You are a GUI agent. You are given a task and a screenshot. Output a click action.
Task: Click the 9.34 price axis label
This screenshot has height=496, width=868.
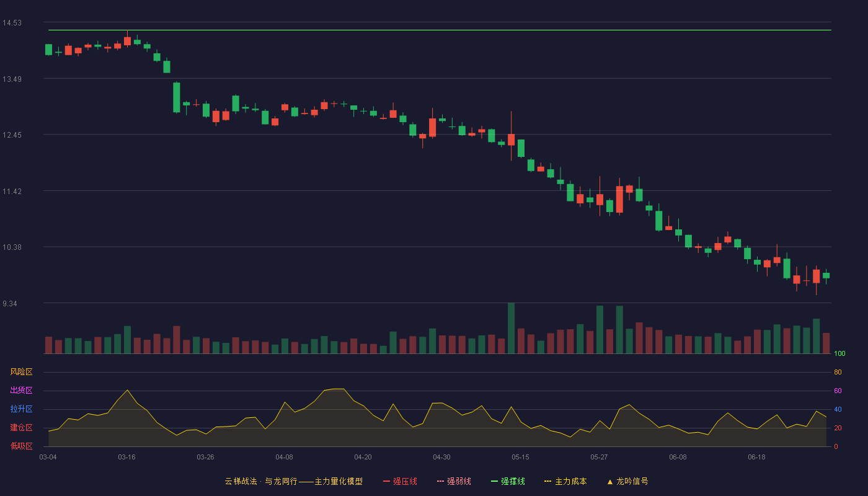point(10,303)
